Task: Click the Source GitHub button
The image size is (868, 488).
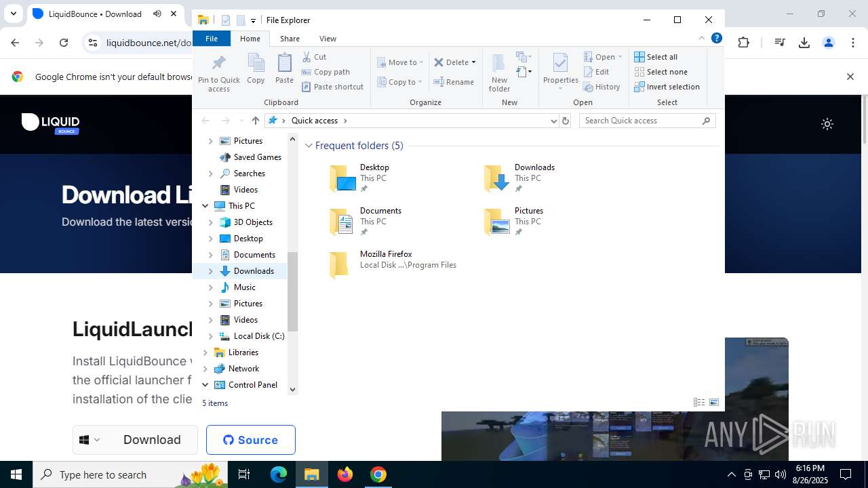Action: coord(250,440)
